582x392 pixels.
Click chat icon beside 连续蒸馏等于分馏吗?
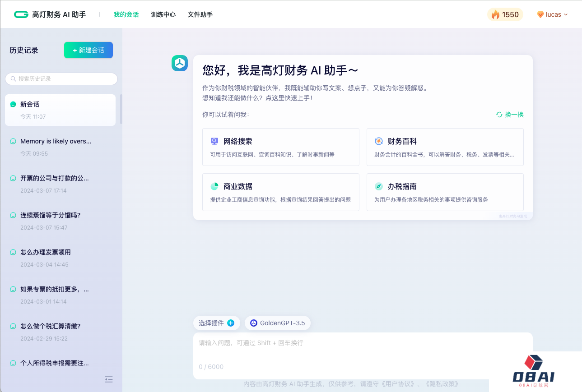tap(13, 215)
